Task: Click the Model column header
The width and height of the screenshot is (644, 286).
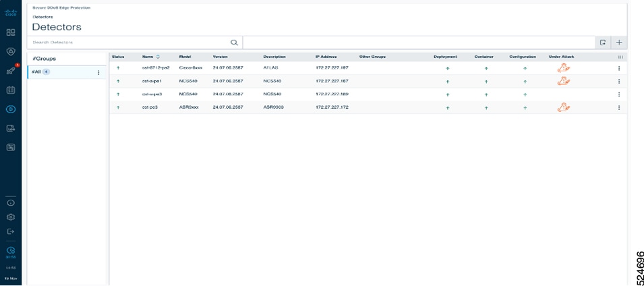Action: [x=184, y=57]
